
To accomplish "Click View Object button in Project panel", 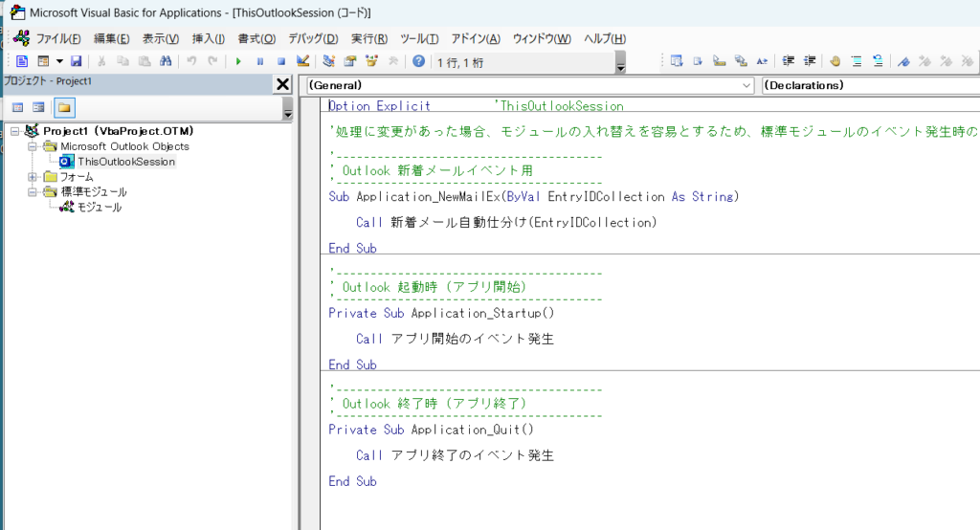I will pos(39,107).
